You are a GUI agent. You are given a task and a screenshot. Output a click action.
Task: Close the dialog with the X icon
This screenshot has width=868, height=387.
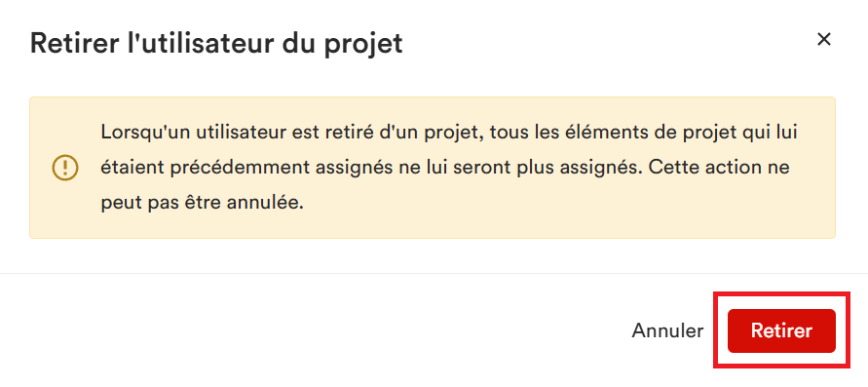(x=824, y=39)
